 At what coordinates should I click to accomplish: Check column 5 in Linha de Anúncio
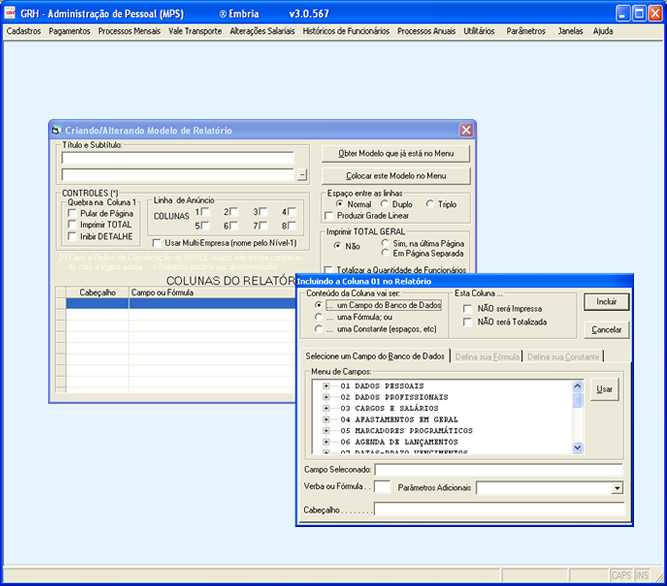tap(205, 225)
